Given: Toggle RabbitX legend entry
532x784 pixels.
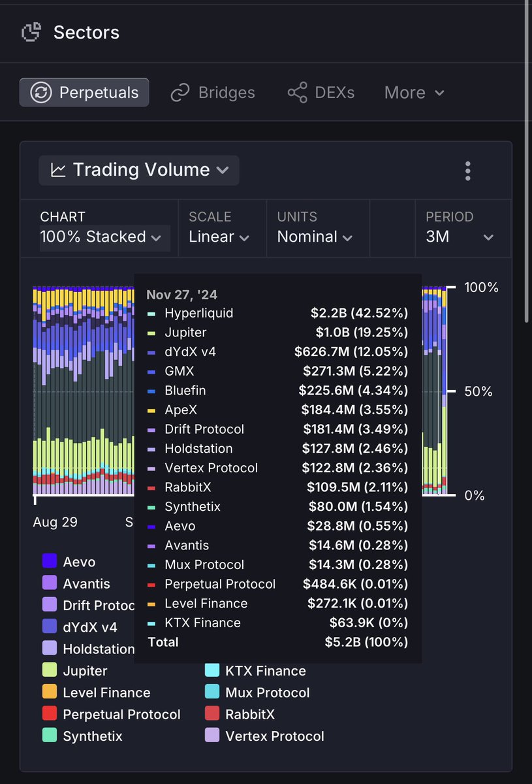Looking at the screenshot, I should (x=240, y=714).
